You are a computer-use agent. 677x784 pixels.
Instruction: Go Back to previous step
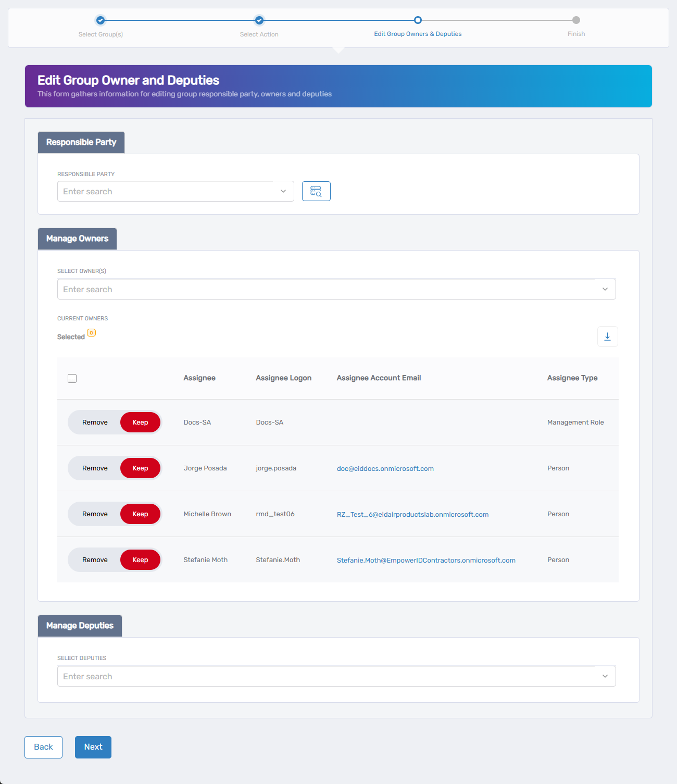43,747
